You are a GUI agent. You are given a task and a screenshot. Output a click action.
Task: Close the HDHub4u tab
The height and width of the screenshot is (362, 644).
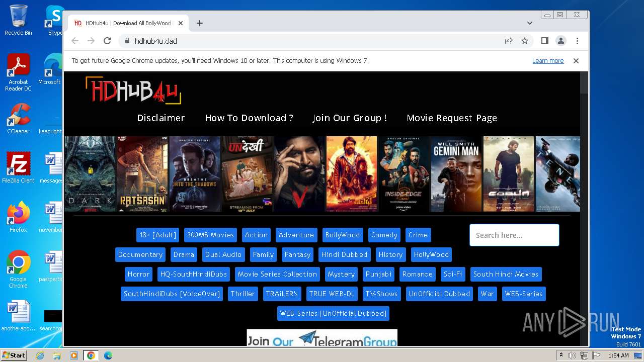180,23
